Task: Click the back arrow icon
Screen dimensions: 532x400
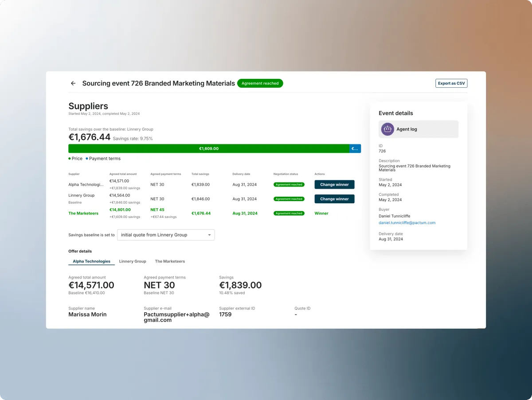Action: [x=73, y=83]
